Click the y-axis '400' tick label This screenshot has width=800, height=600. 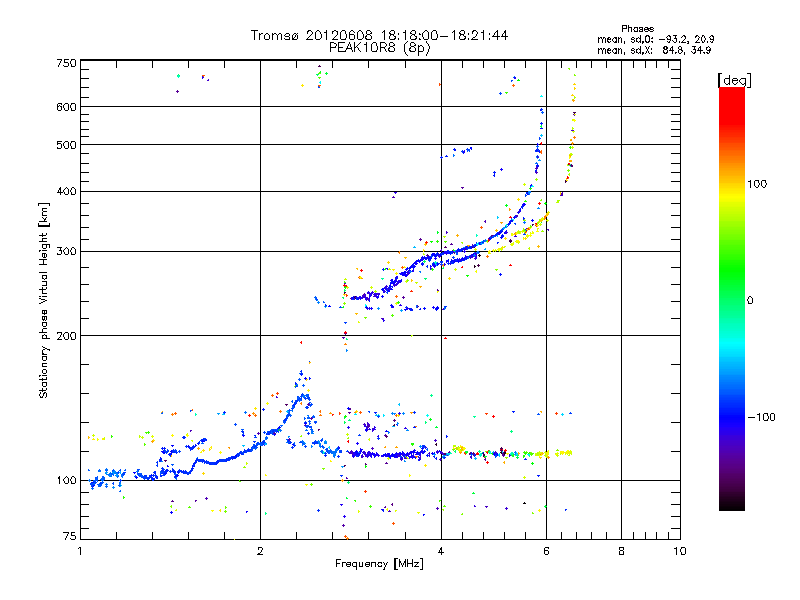66,191
